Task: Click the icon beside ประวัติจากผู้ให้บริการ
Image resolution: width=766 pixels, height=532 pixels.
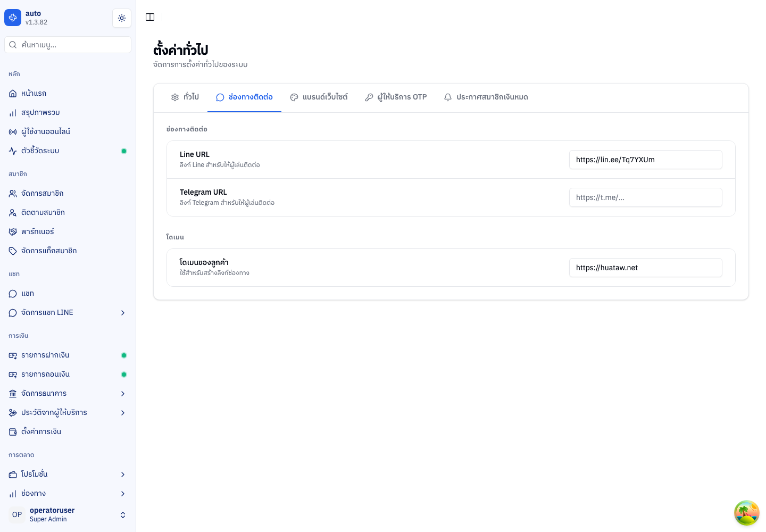Action: tap(13, 413)
